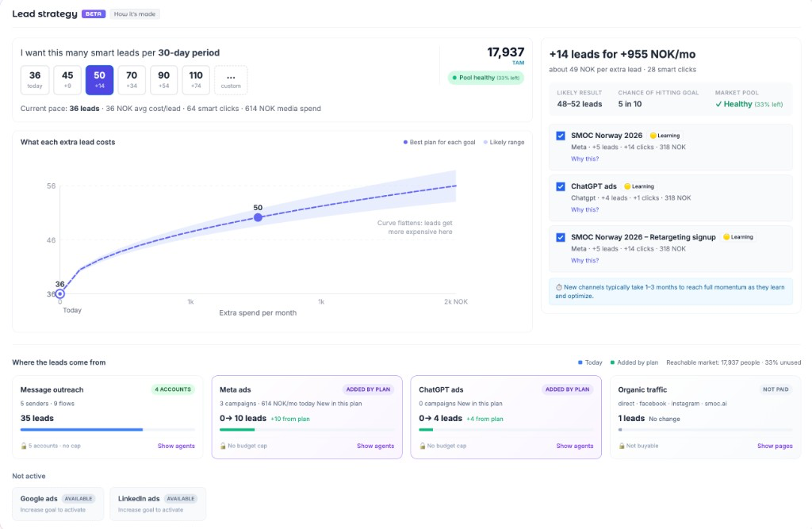
Task: Click Learning badge next to ChatGPT ads
Action: (639, 186)
